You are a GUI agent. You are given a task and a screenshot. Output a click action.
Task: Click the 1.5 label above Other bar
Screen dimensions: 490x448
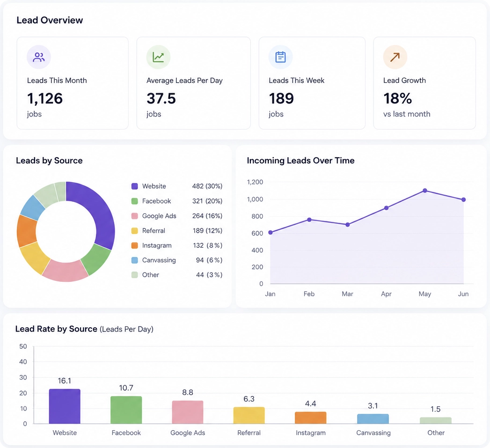pos(435,409)
